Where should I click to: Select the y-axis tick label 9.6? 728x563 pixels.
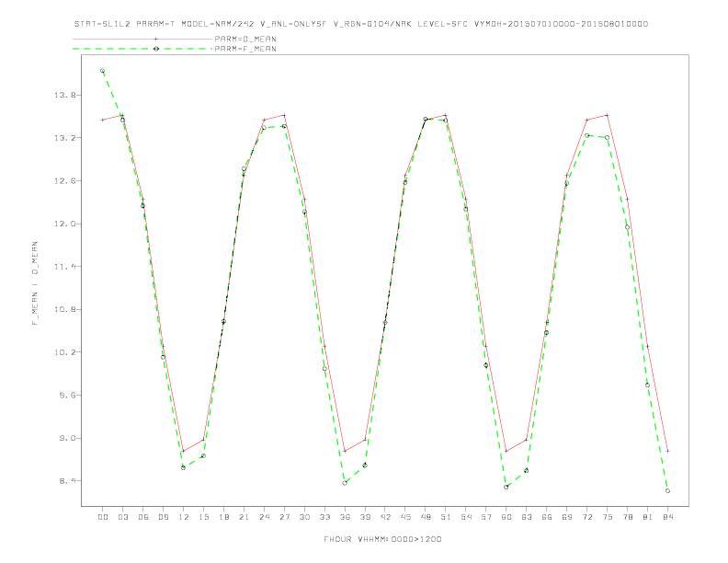point(66,396)
